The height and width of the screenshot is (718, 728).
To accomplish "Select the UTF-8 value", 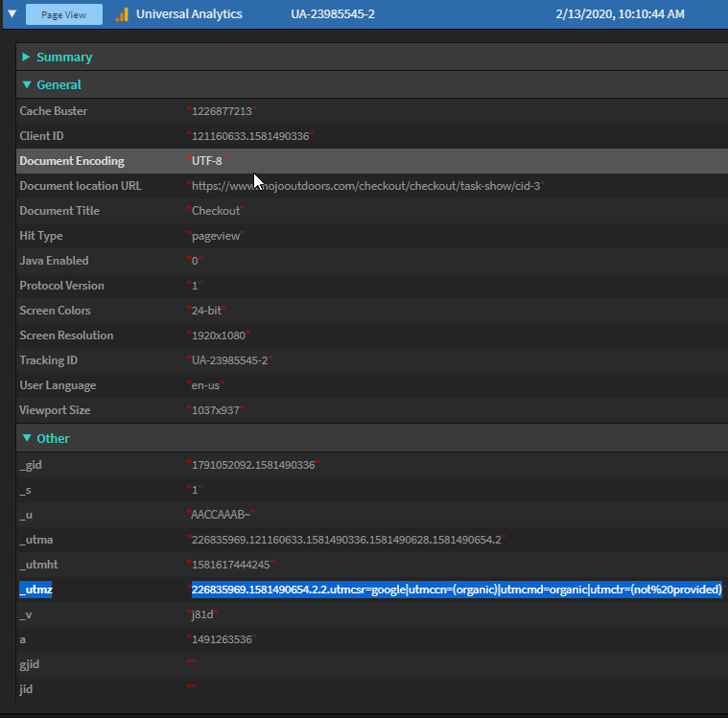I will 207,161.
